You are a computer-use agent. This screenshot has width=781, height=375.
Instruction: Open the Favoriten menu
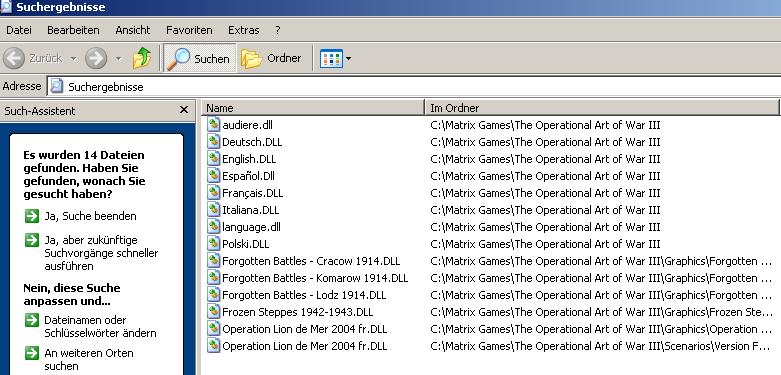pos(189,30)
